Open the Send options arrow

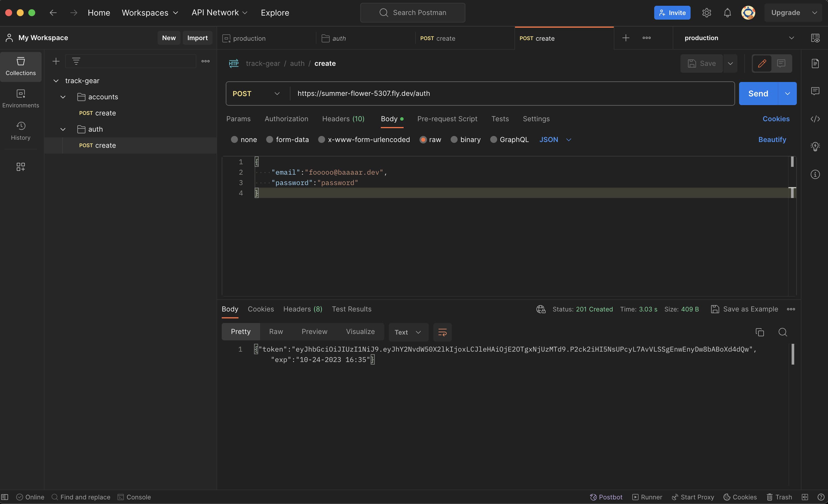point(787,94)
